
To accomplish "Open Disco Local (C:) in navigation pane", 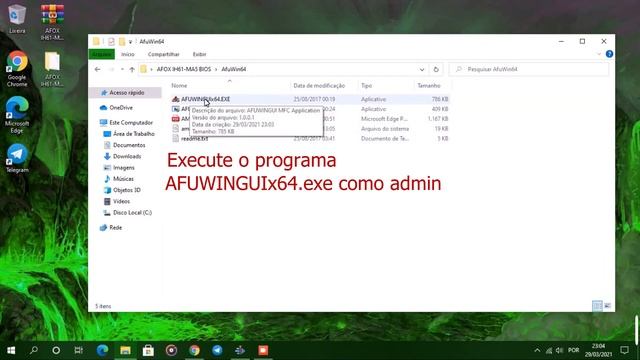I will pyautogui.click(x=132, y=213).
